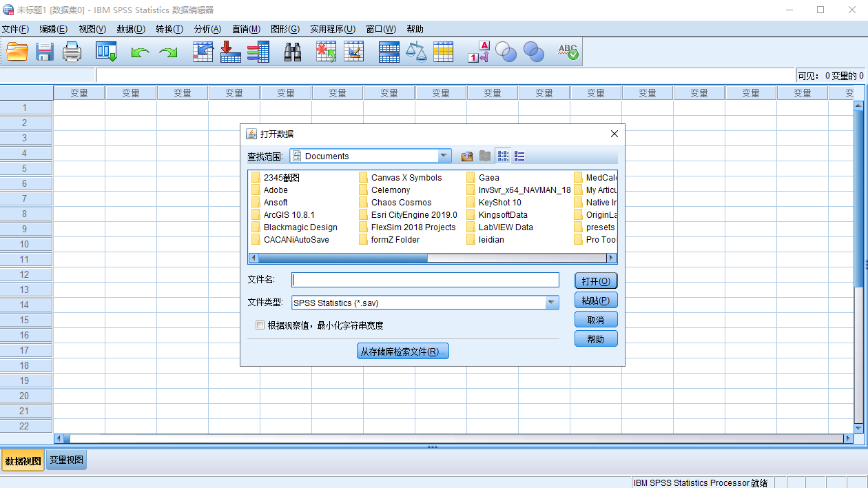
Task: Open the 分析(A) menu
Action: pyautogui.click(x=207, y=29)
